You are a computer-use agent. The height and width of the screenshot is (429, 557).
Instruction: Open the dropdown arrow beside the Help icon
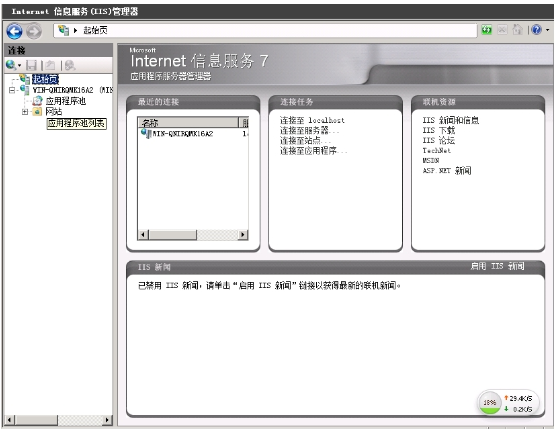tap(547, 30)
